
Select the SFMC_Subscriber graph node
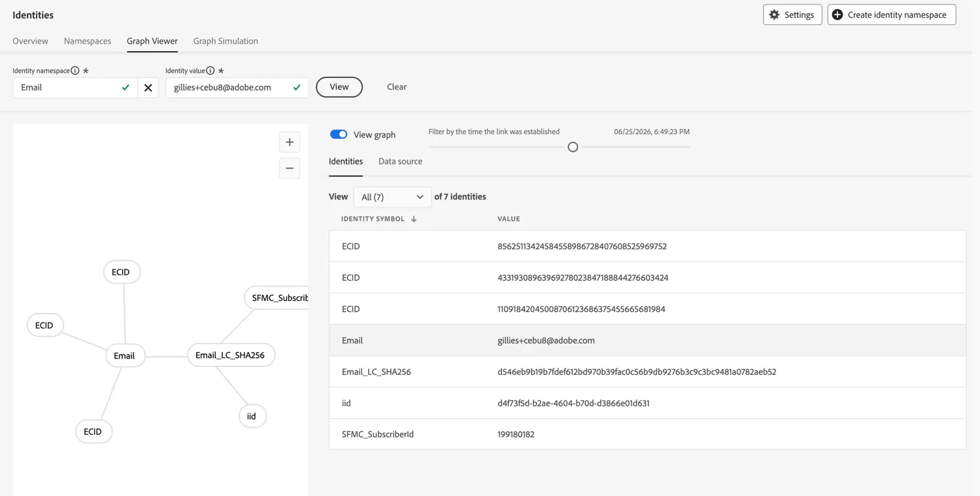click(277, 298)
